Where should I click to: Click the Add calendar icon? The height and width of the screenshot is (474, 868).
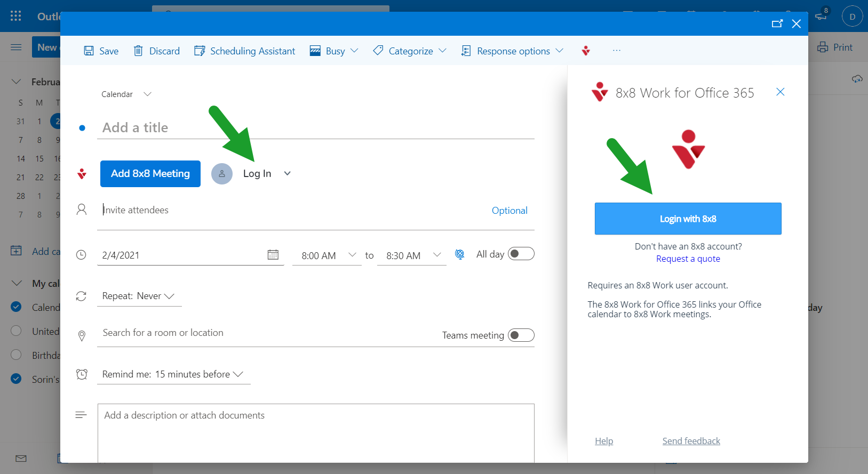tap(16, 251)
